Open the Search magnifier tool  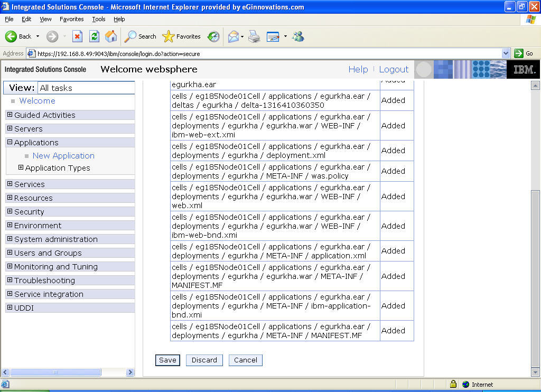pos(130,36)
